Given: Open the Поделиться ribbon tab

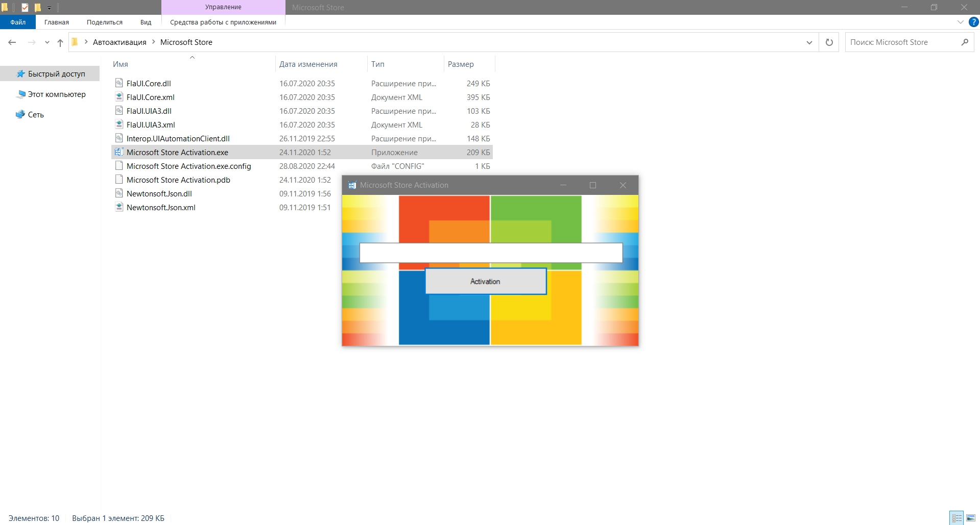Looking at the screenshot, I should (105, 22).
